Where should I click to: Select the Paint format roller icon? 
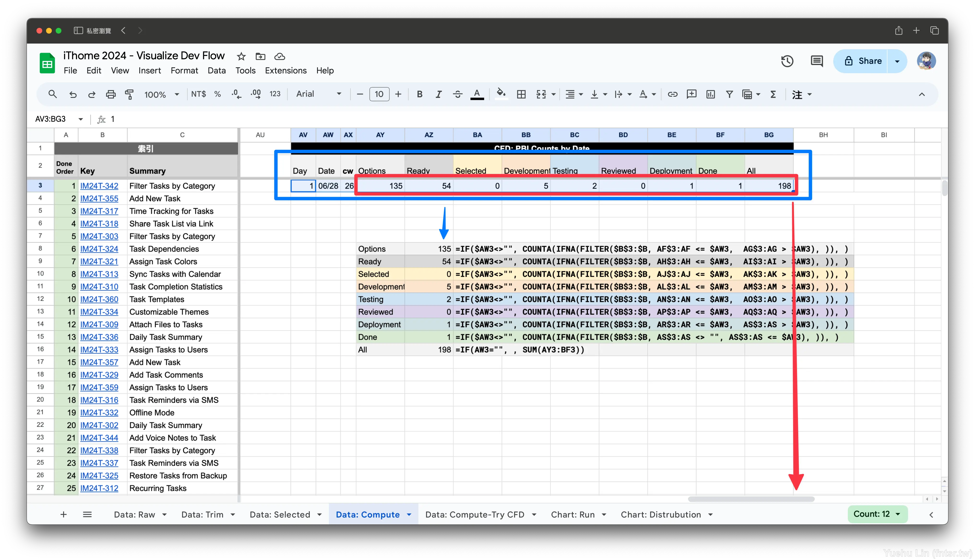point(130,94)
